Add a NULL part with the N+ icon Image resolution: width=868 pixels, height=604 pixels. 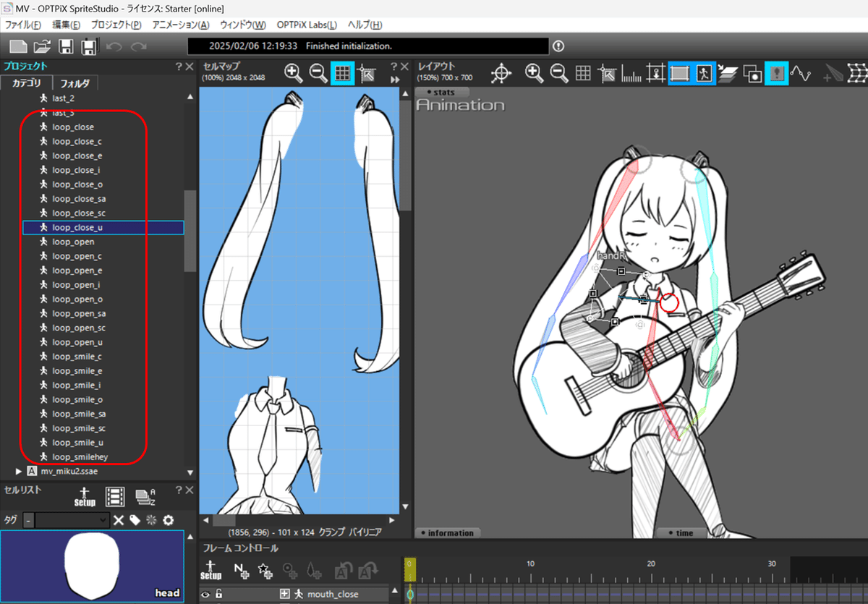coord(241,570)
